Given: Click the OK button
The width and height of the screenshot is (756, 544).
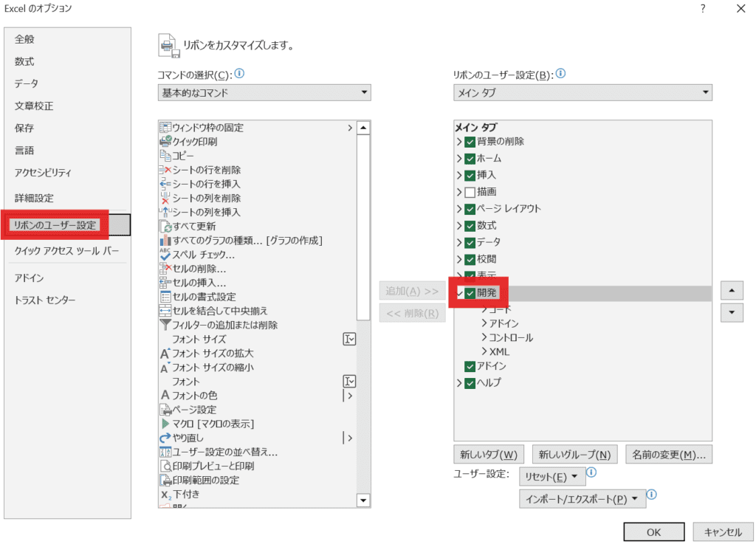Looking at the screenshot, I should point(654,532).
